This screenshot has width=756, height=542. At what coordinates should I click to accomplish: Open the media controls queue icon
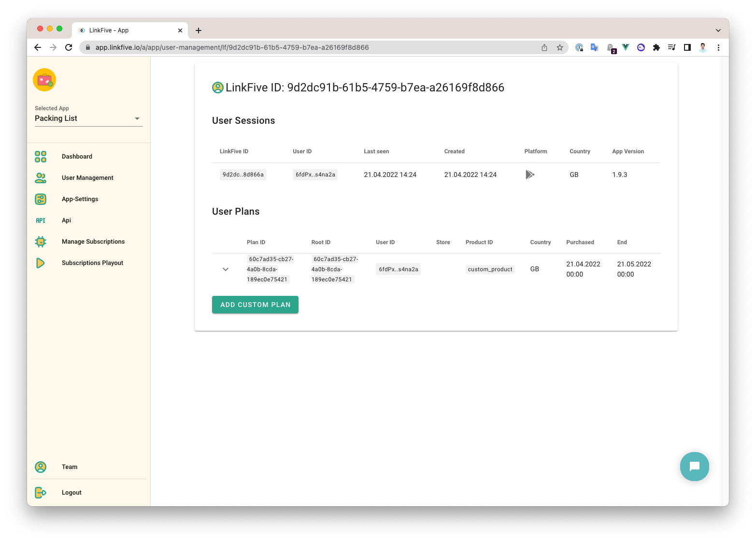coord(672,47)
